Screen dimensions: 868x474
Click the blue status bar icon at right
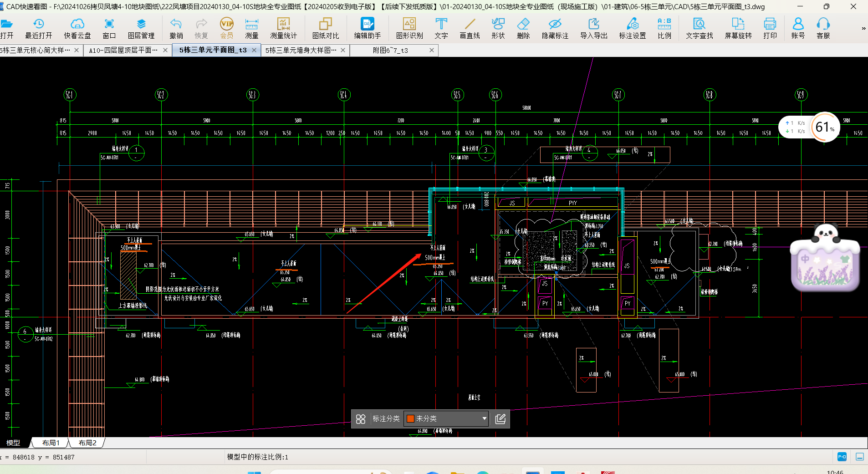(842, 456)
